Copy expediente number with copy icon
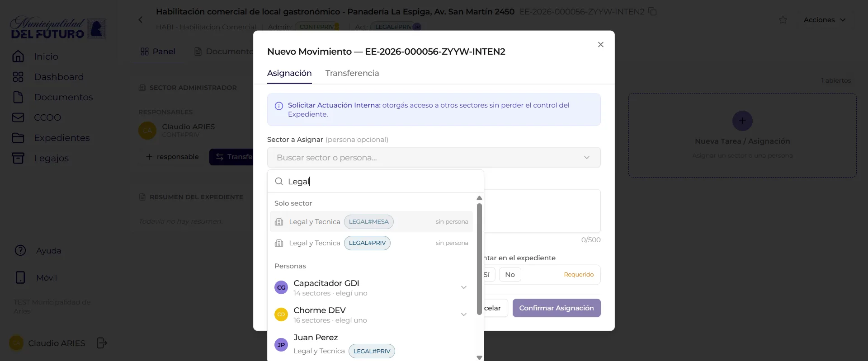The height and width of the screenshot is (361, 868). coord(652,11)
